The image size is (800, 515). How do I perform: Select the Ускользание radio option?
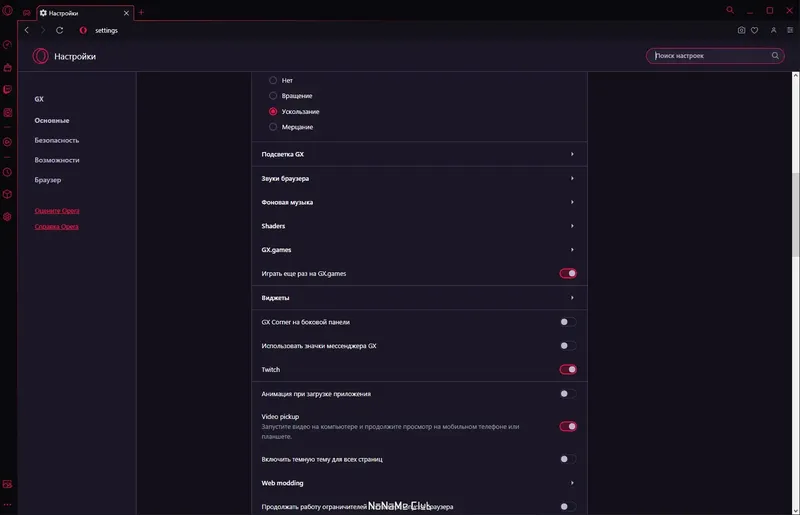click(x=273, y=111)
